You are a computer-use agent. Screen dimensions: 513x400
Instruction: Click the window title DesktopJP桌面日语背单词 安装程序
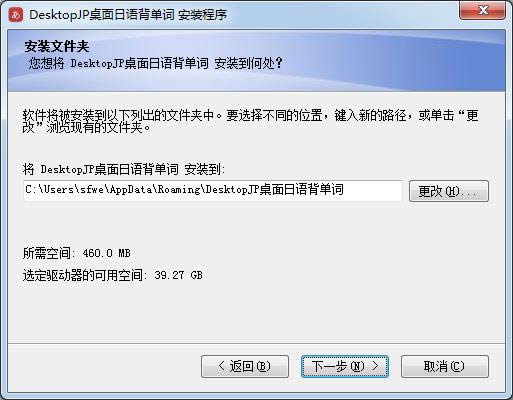128,15
